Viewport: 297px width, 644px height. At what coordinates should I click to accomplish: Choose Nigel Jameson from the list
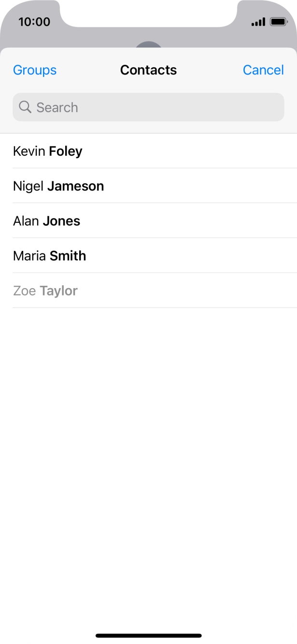tap(58, 186)
